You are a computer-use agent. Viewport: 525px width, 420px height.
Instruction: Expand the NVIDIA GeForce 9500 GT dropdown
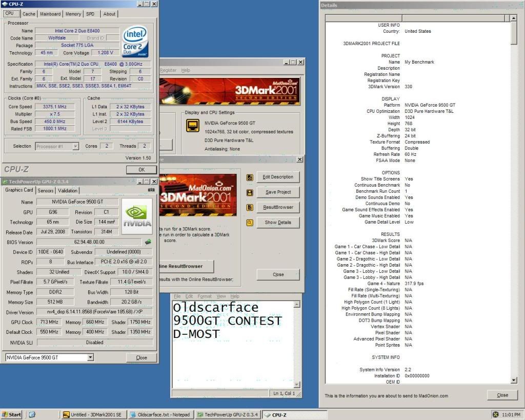(90, 358)
